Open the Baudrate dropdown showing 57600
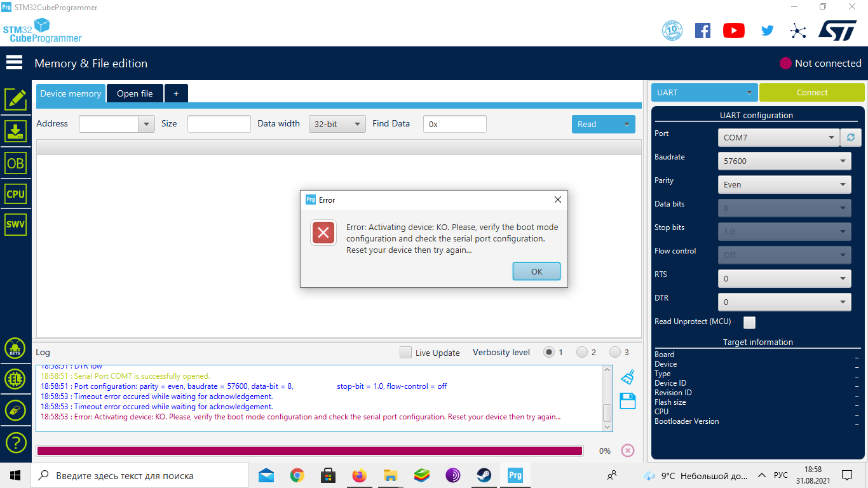 (x=784, y=161)
